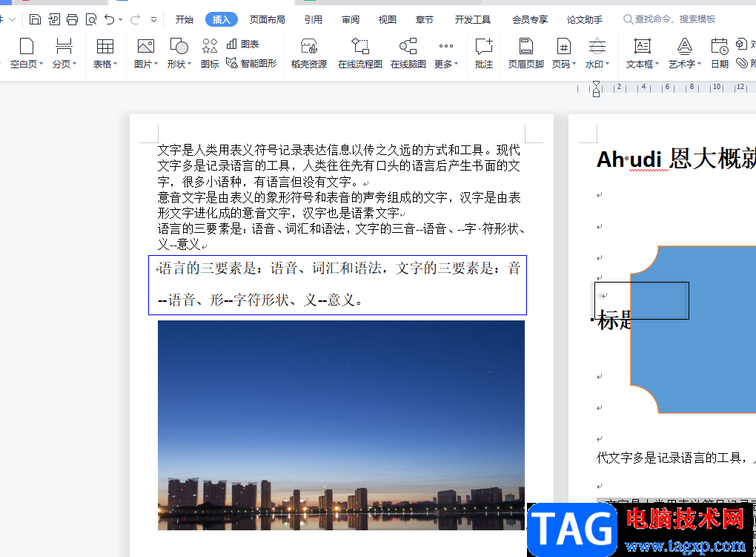Click 在线流程图 online flowchart

[x=360, y=53]
